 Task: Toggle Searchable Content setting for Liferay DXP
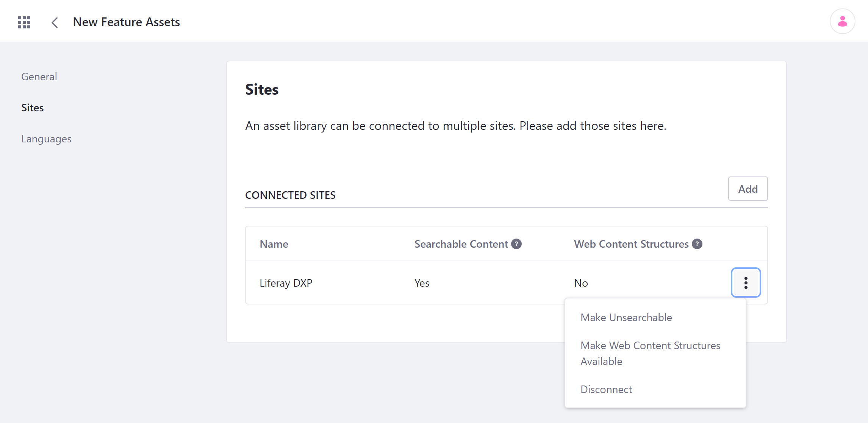pyautogui.click(x=626, y=317)
